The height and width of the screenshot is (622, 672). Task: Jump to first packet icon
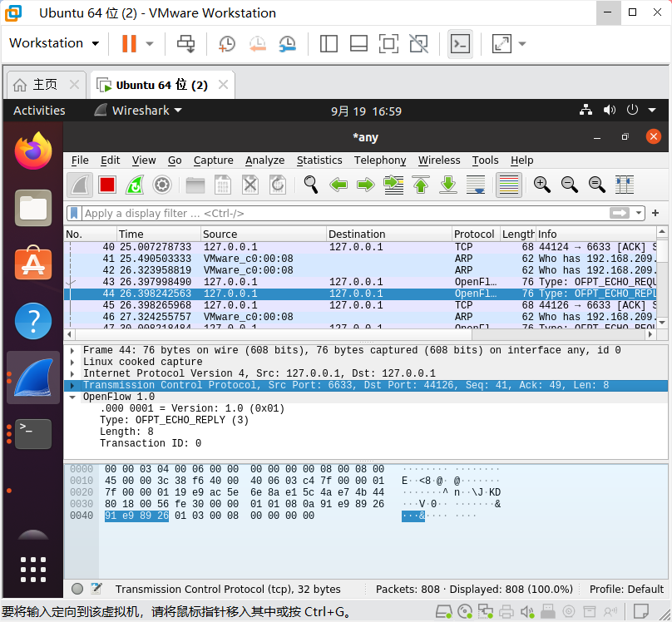click(421, 185)
